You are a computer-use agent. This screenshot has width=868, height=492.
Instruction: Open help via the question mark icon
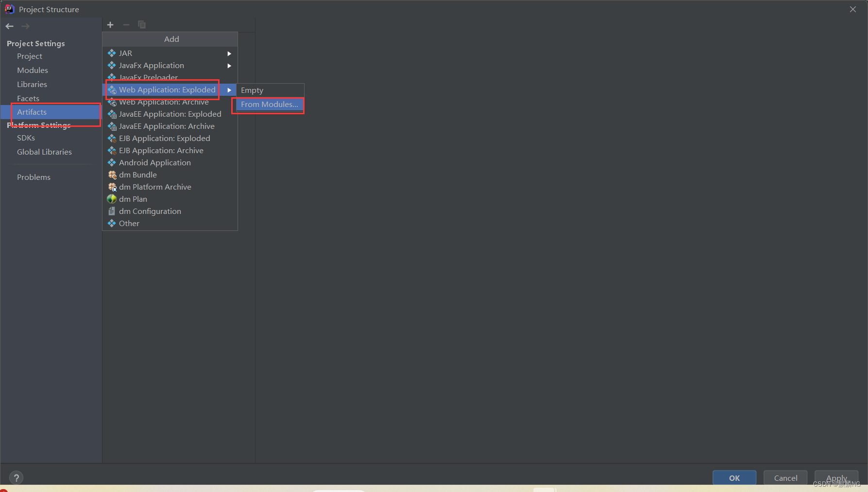coord(16,478)
